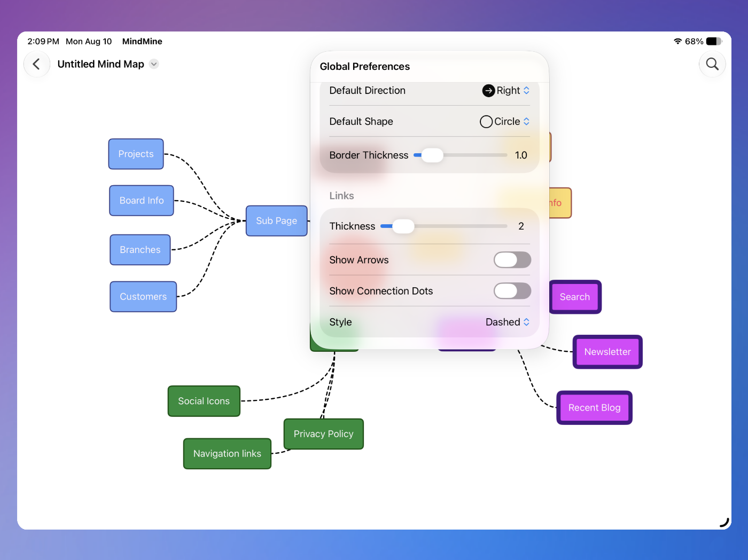The image size is (748, 560).
Task: Click the Wi-Fi status icon
Action: coord(677,41)
